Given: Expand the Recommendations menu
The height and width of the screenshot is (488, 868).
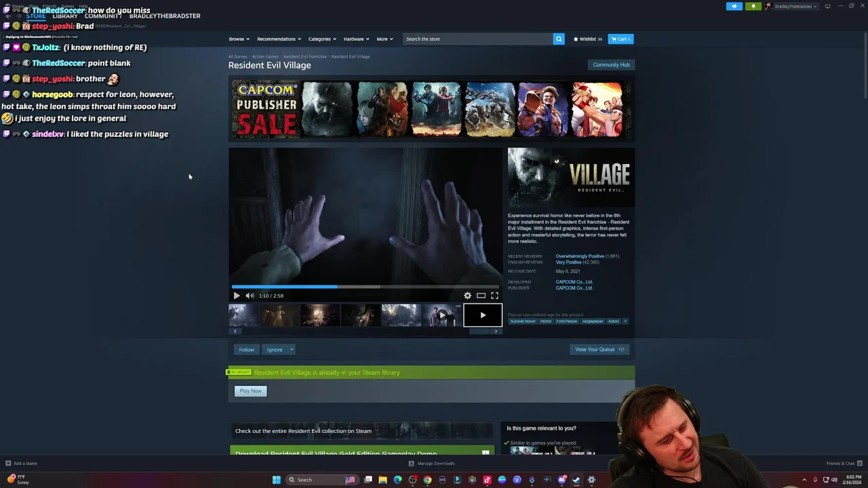Looking at the screenshot, I should [279, 39].
